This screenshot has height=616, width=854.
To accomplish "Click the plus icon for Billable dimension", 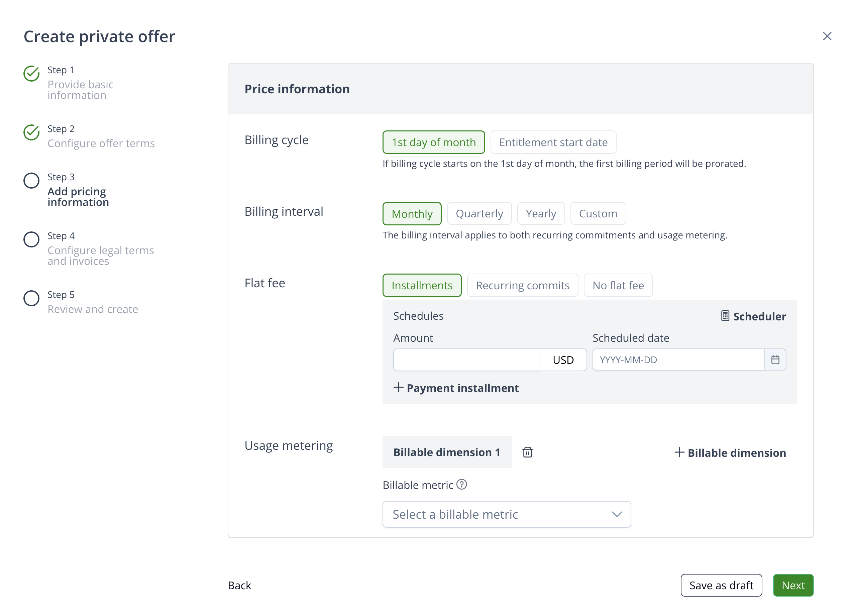I will (679, 452).
